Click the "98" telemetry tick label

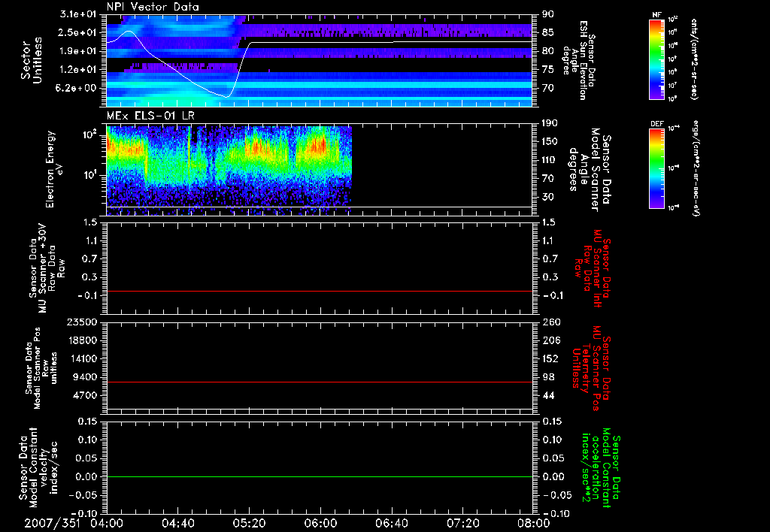pos(548,377)
